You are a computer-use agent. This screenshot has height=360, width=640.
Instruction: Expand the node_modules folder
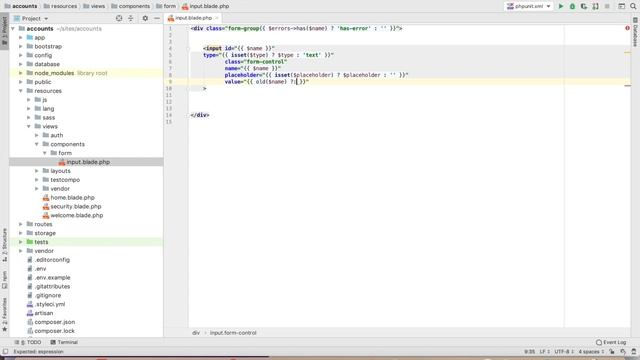click(21, 73)
